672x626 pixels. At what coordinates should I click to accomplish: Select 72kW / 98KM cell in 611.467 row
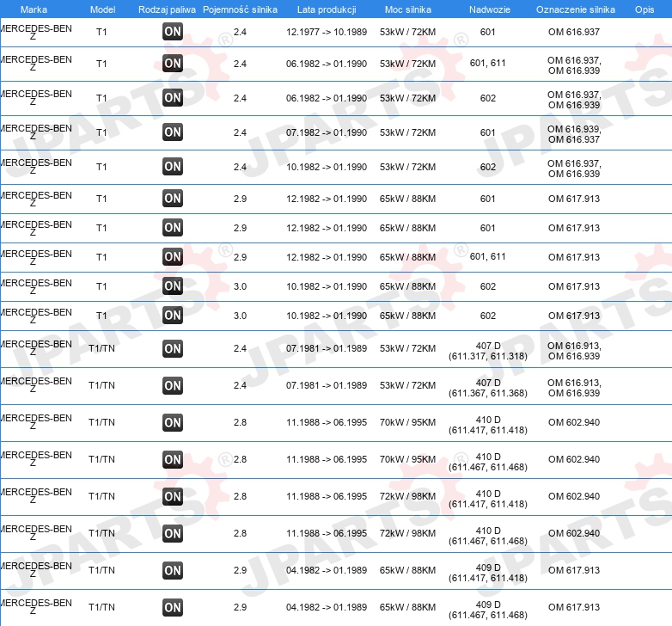[x=407, y=533]
